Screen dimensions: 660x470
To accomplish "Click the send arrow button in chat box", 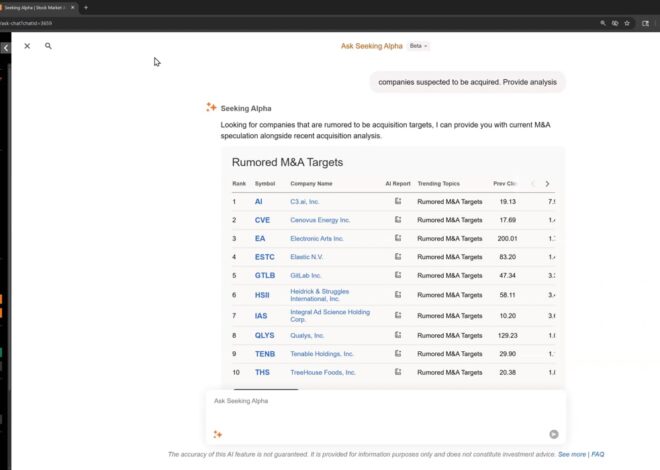I will 554,434.
